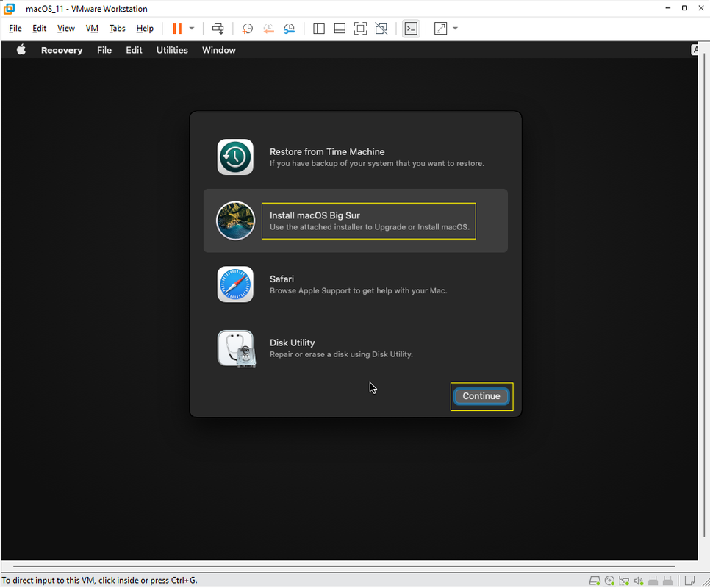Click the VMware Workstation title icon
Image resolution: width=710 pixels, height=588 pixels.
[9, 9]
